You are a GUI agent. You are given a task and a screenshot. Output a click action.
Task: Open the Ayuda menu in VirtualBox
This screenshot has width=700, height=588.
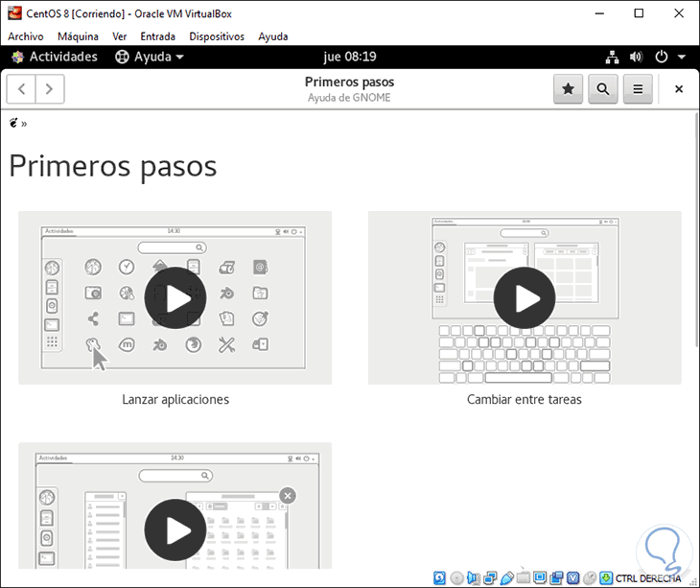coord(272,36)
